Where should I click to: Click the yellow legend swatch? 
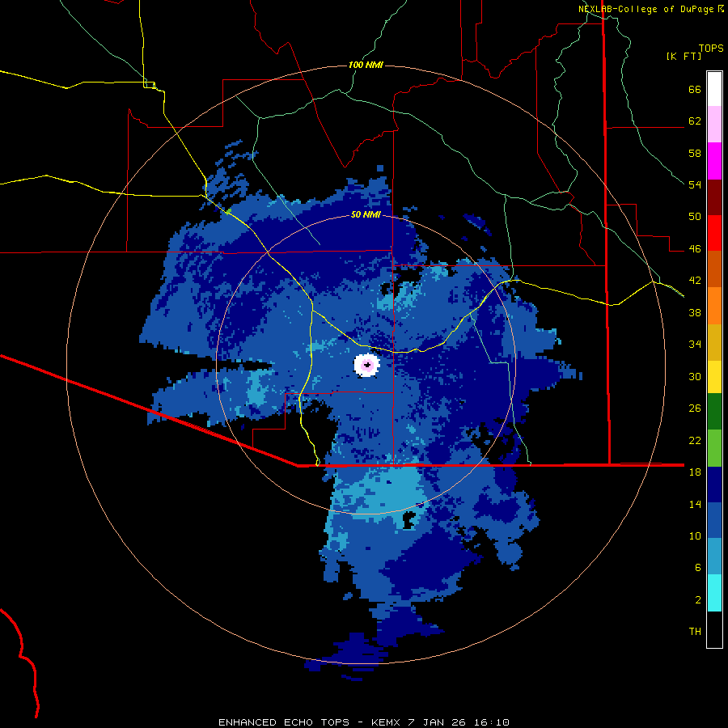coord(714,377)
